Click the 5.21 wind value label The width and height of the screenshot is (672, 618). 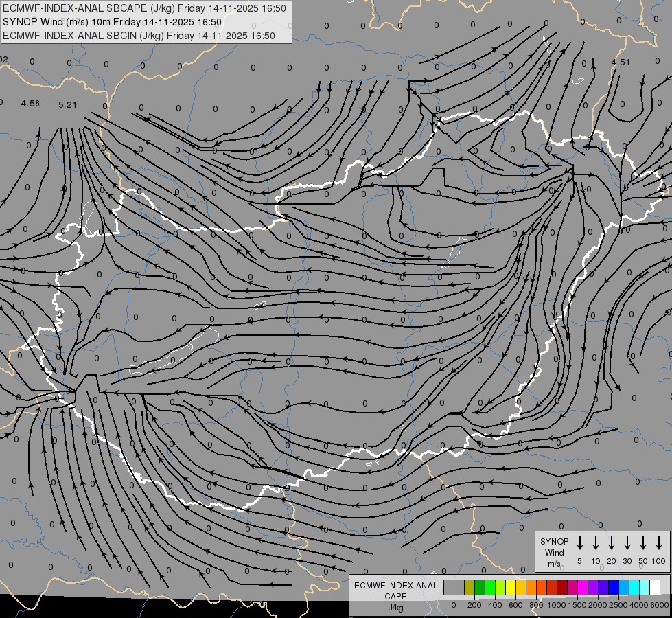[x=67, y=104]
